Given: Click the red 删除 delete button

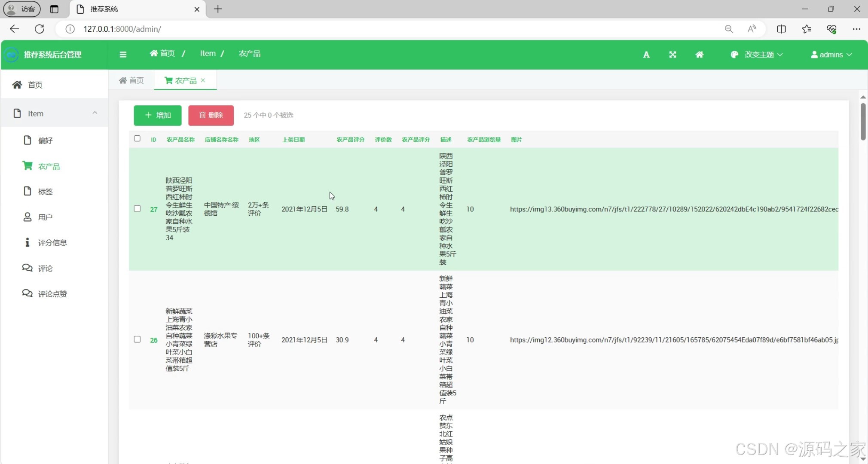Looking at the screenshot, I should (211, 115).
